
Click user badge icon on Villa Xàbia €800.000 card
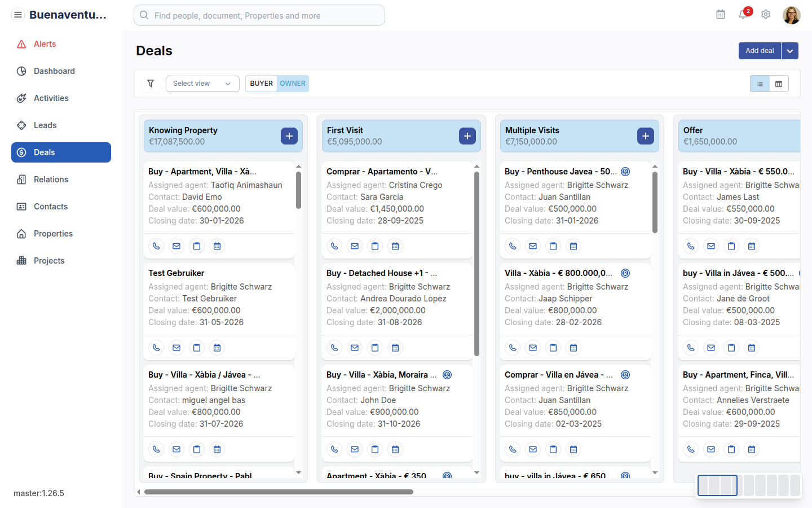pos(625,273)
